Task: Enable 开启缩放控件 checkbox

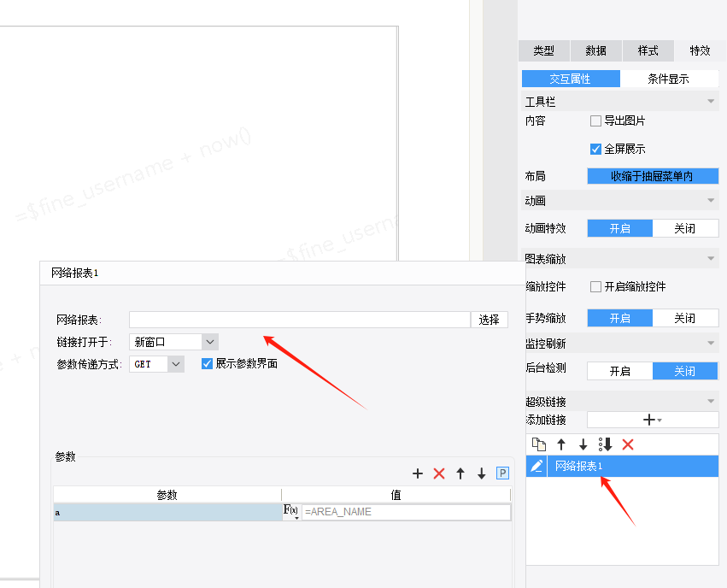Action: [x=595, y=286]
